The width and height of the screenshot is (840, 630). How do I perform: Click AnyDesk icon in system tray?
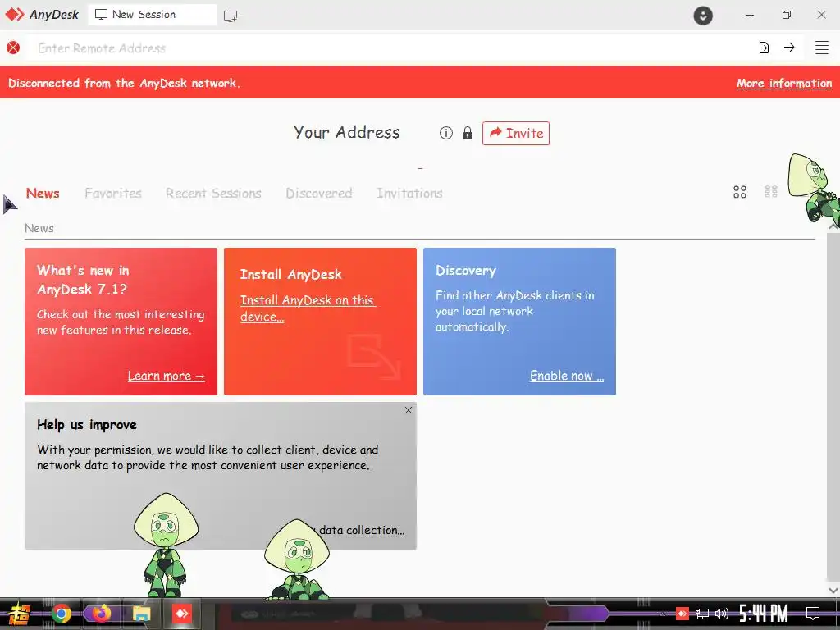point(682,613)
